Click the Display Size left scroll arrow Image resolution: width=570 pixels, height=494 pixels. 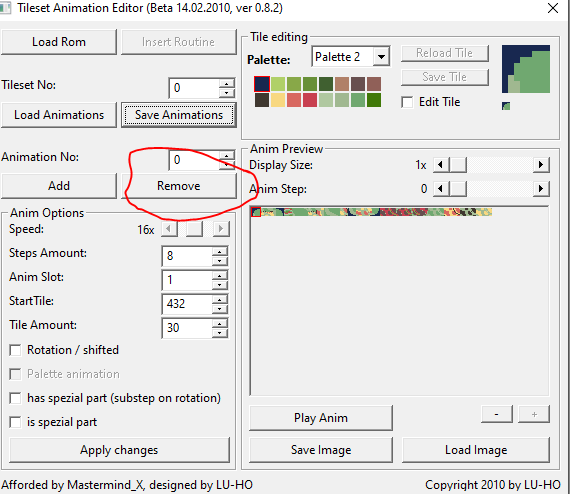[x=441, y=165]
